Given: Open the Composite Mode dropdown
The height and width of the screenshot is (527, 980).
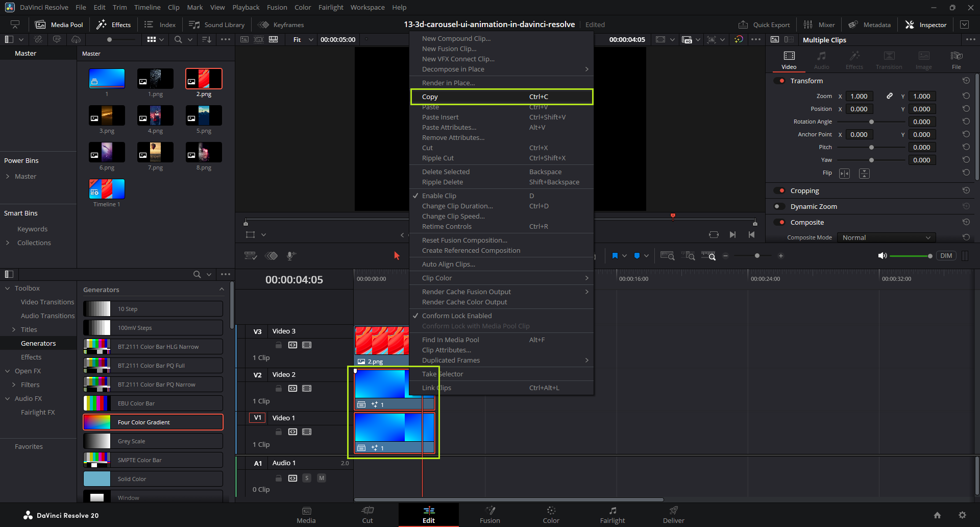Looking at the screenshot, I should (886, 237).
